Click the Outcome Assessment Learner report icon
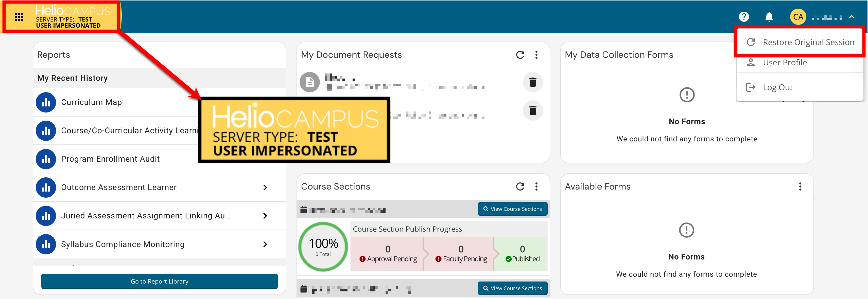 [46, 187]
